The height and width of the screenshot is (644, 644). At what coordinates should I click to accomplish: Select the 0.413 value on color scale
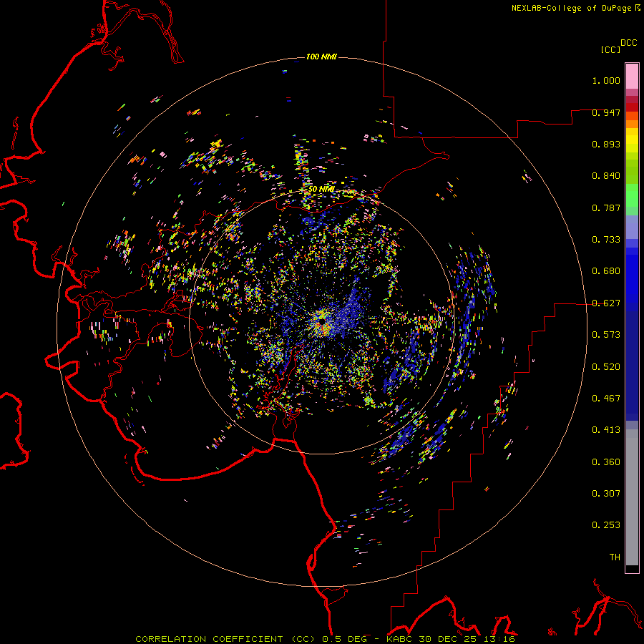[x=606, y=430]
